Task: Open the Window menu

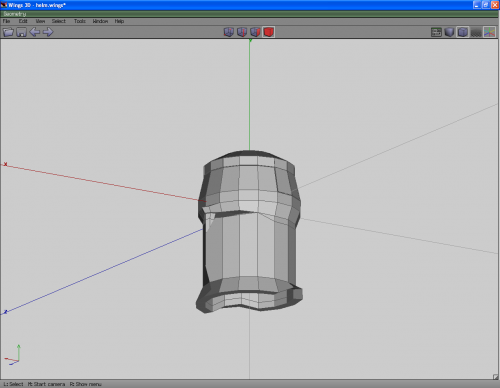Action: click(x=100, y=21)
